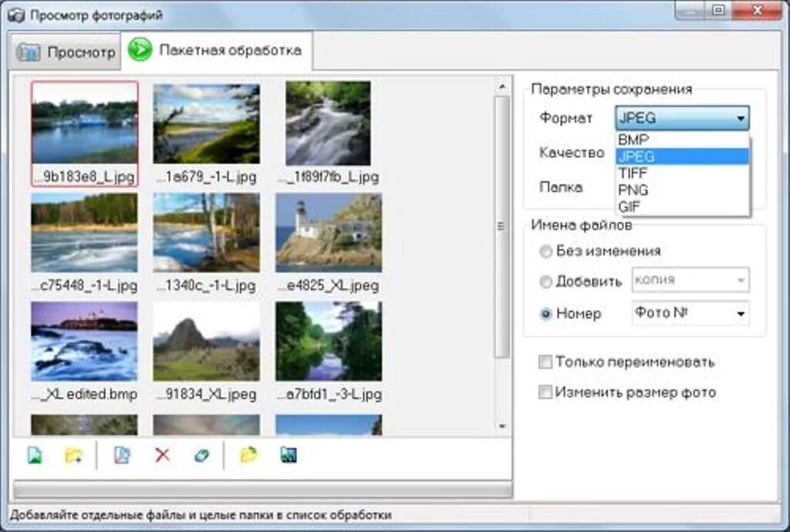Remove photo with the red X icon
Screen dimensions: 790x532
162,456
